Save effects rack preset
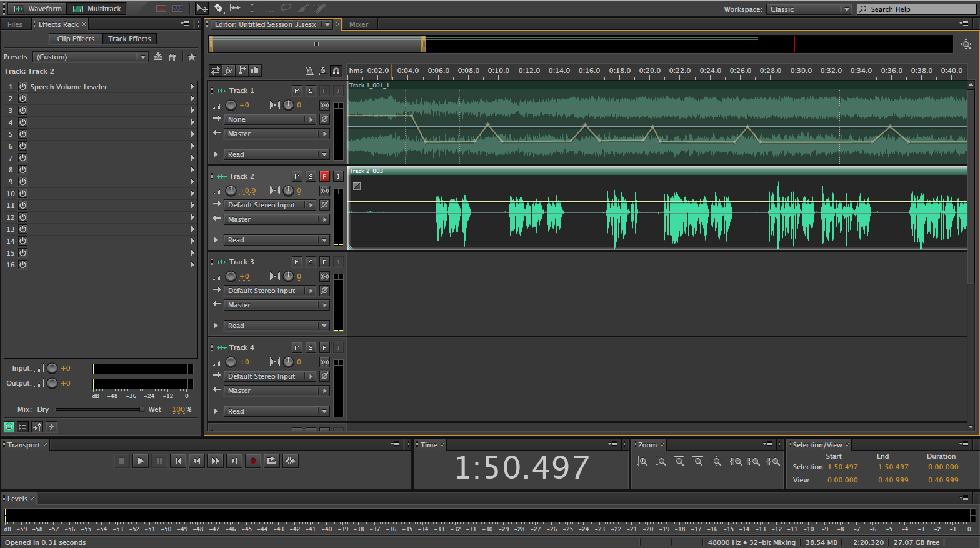 [158, 57]
